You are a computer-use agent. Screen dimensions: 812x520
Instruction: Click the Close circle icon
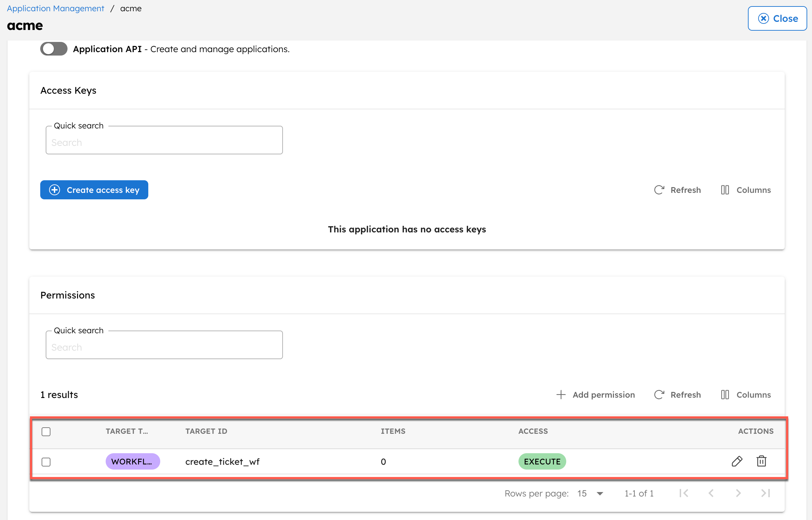(764, 18)
